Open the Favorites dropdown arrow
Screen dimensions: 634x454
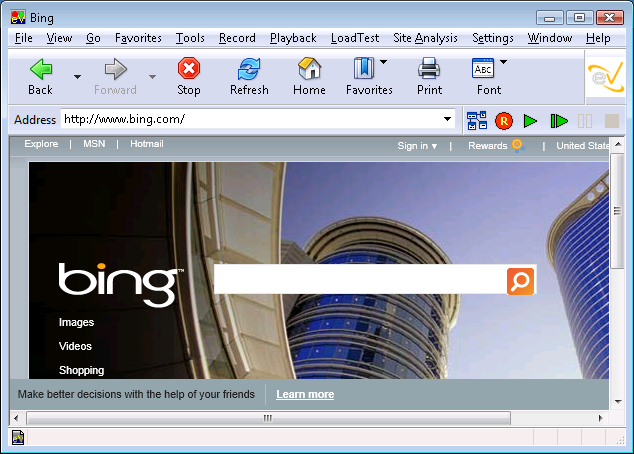click(x=383, y=62)
